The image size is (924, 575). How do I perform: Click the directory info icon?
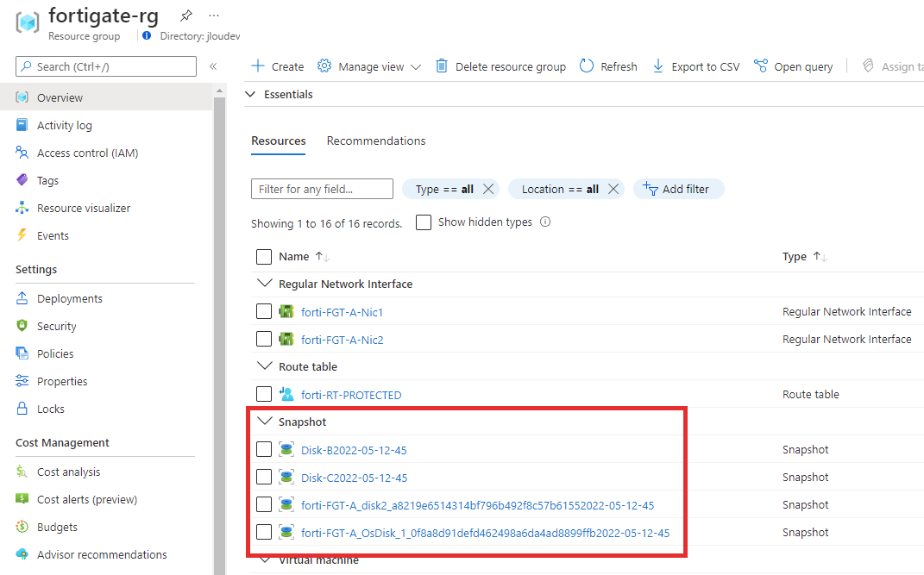click(147, 36)
